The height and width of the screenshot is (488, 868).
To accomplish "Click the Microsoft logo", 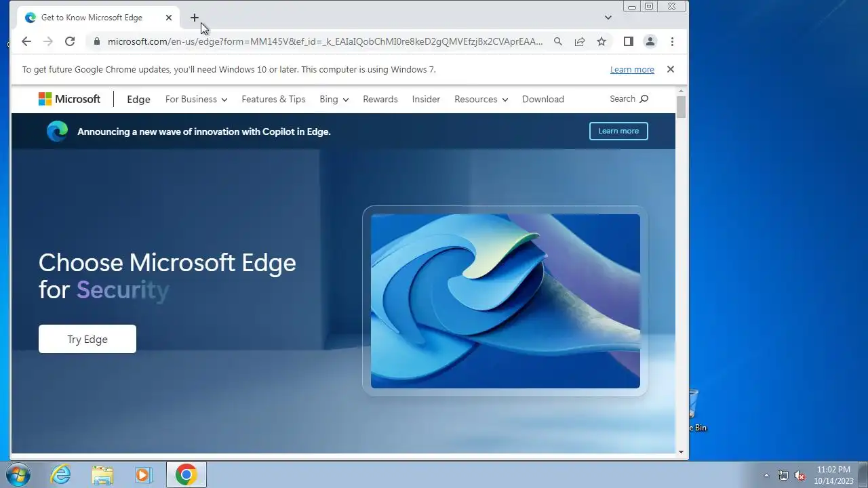I will coord(69,99).
